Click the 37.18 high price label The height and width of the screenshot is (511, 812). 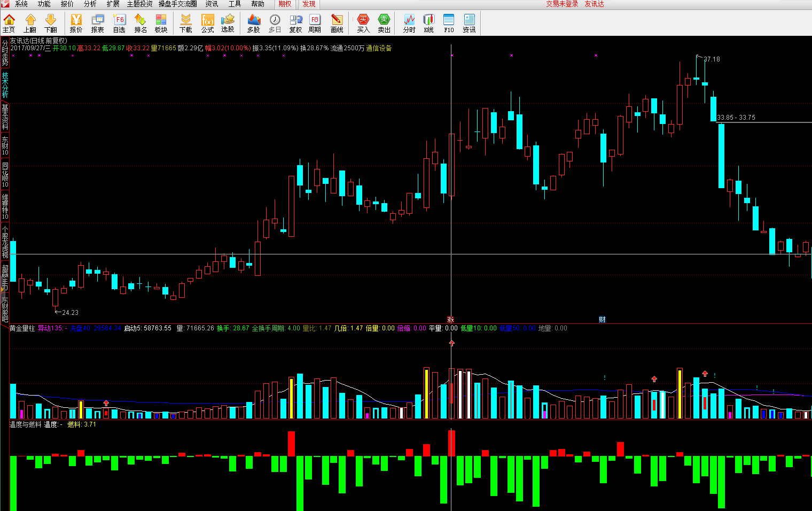pos(712,59)
